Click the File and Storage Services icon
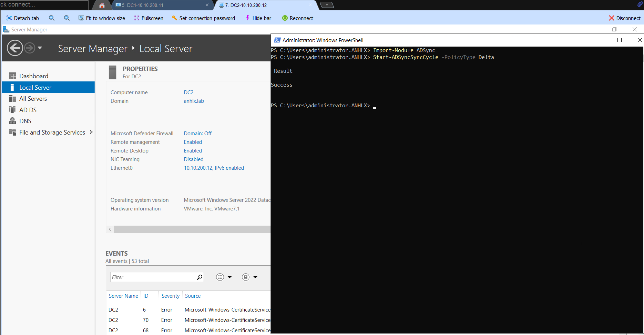This screenshot has width=644, height=335. pos(12,132)
